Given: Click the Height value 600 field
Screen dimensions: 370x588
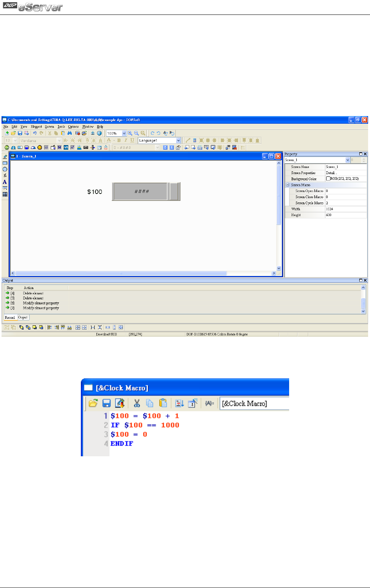Looking at the screenshot, I should point(346,215).
